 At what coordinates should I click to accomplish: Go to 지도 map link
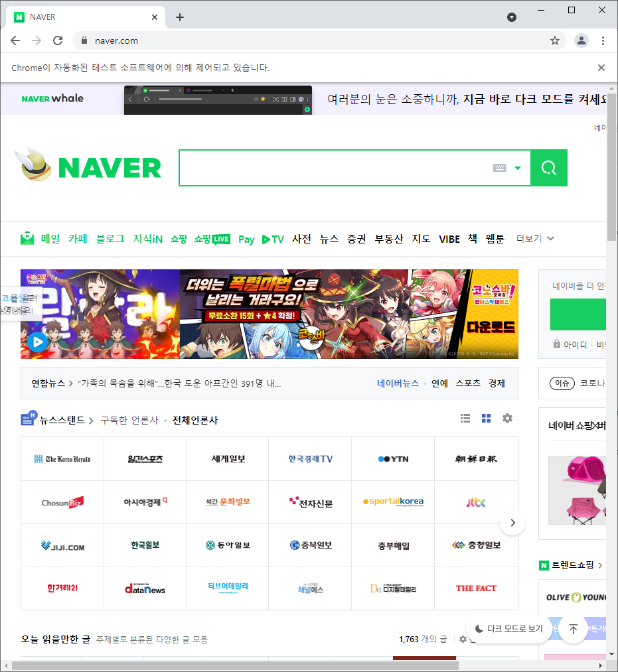421,239
